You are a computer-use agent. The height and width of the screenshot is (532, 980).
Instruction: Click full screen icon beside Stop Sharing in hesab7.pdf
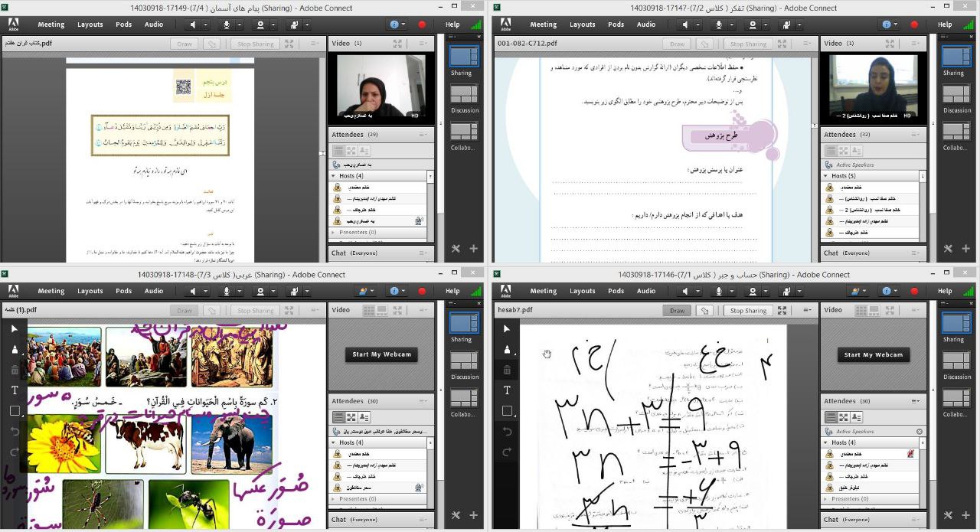782,311
